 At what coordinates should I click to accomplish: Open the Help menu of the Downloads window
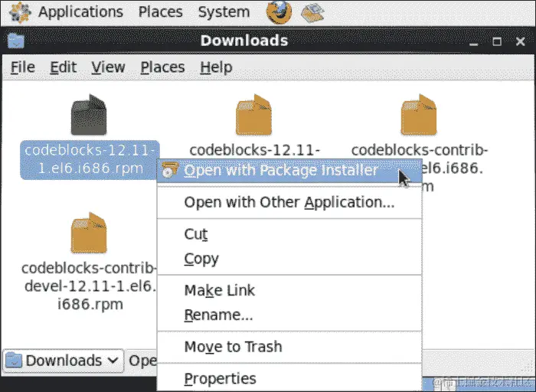click(216, 67)
